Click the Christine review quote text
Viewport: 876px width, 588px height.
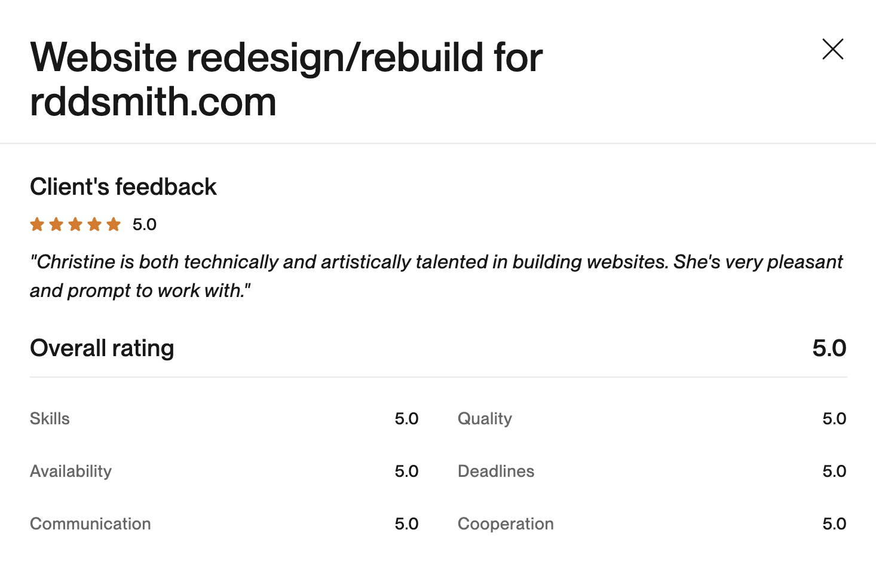436,275
